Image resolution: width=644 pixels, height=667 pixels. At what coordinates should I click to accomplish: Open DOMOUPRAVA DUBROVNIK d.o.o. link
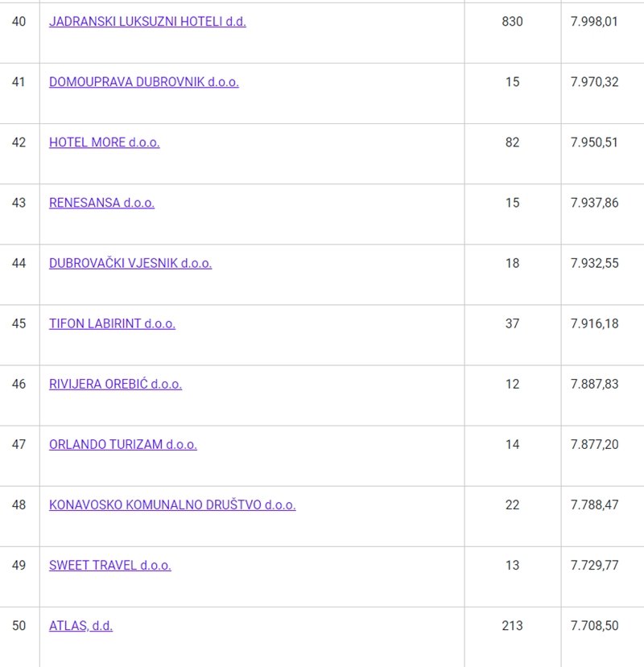click(144, 82)
